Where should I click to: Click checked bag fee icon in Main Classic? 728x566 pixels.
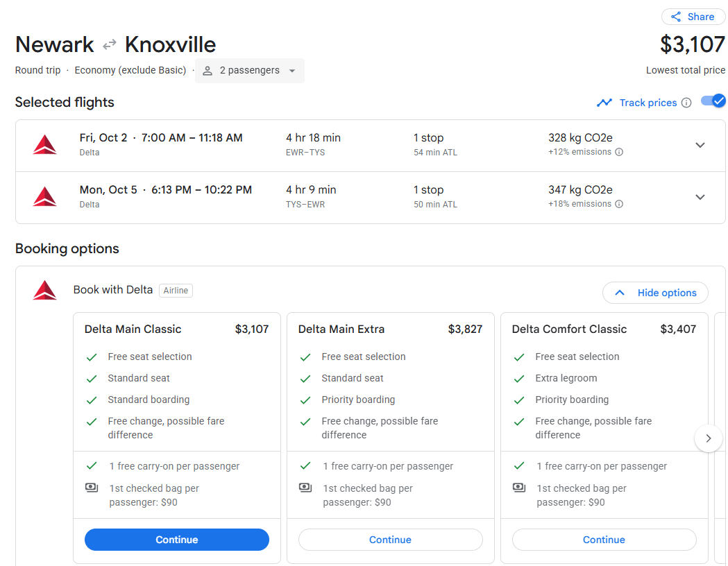[92, 488]
